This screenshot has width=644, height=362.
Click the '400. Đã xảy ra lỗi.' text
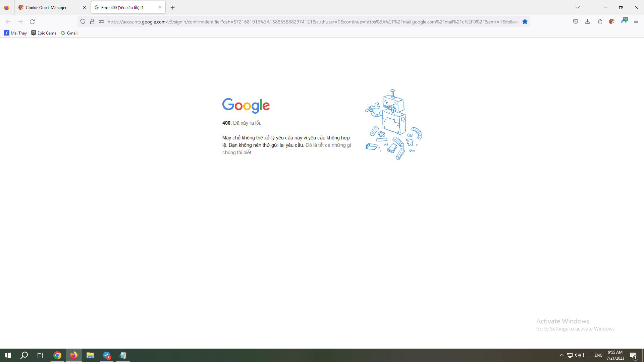(x=241, y=123)
